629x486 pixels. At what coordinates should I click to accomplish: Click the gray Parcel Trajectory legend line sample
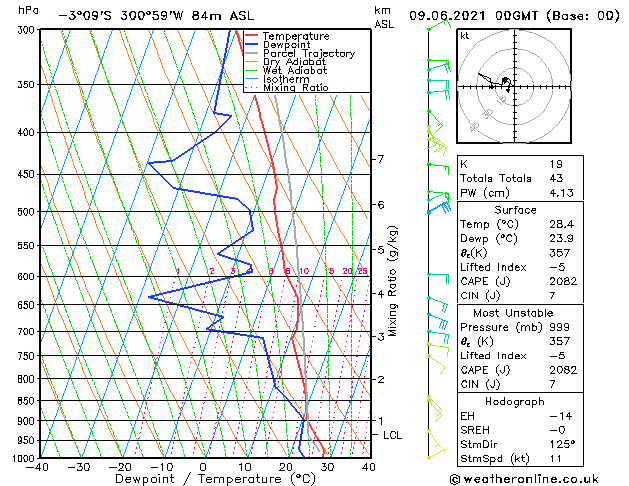coord(251,53)
